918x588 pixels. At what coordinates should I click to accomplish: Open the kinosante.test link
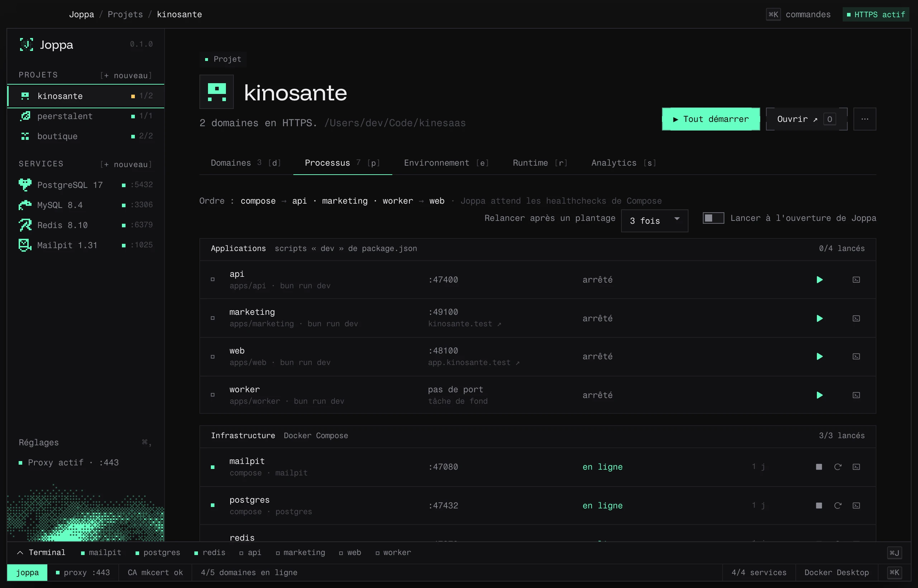tap(464, 324)
